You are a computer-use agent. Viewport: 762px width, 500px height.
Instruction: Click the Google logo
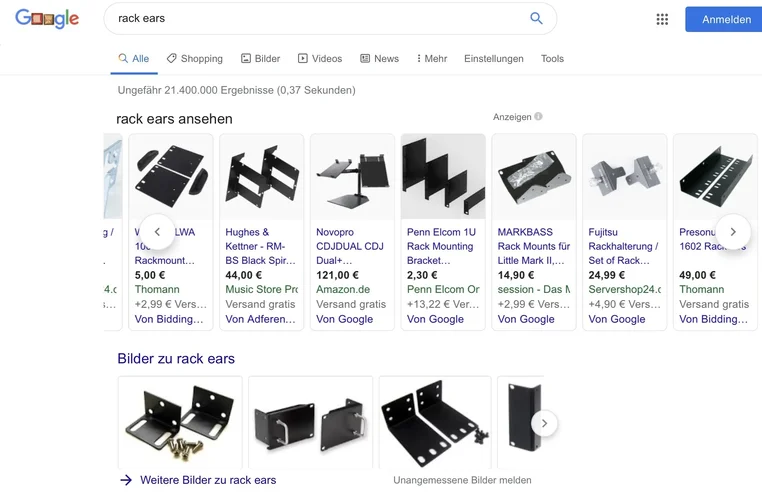coord(47,19)
